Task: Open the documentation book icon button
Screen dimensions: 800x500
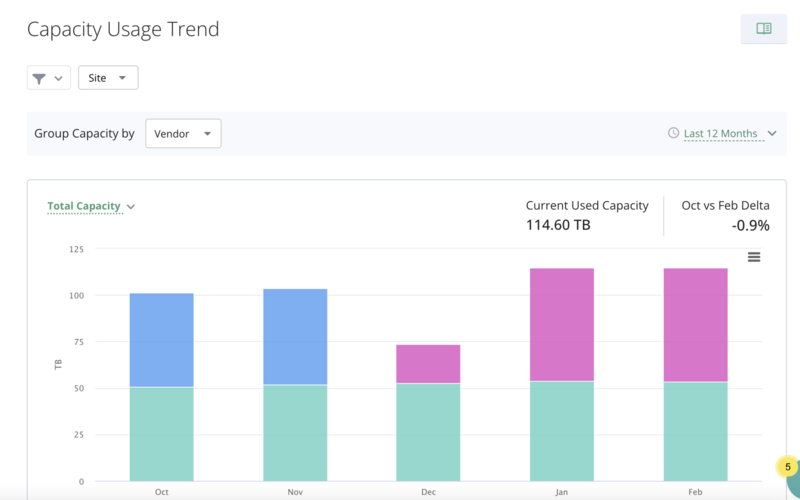Action: 764,29
